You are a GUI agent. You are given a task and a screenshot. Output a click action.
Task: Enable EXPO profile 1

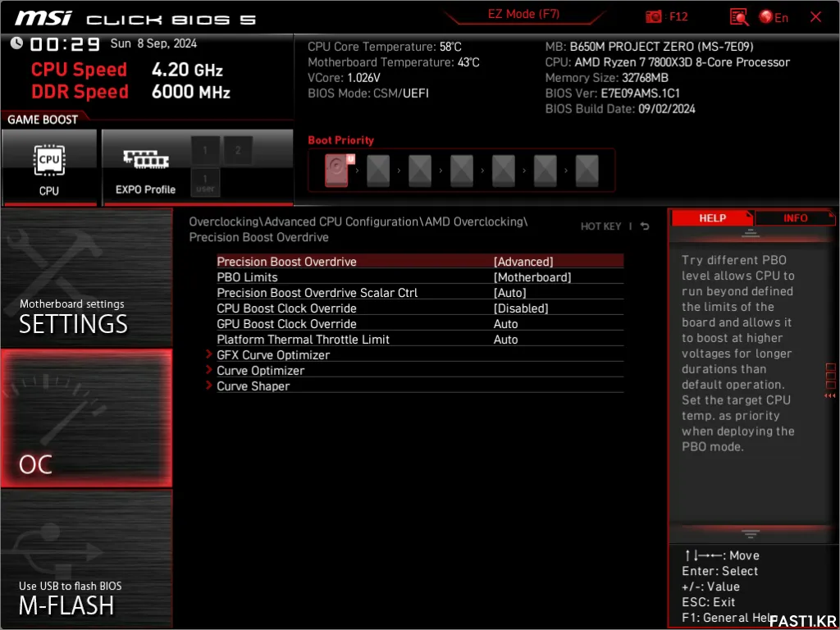205,151
